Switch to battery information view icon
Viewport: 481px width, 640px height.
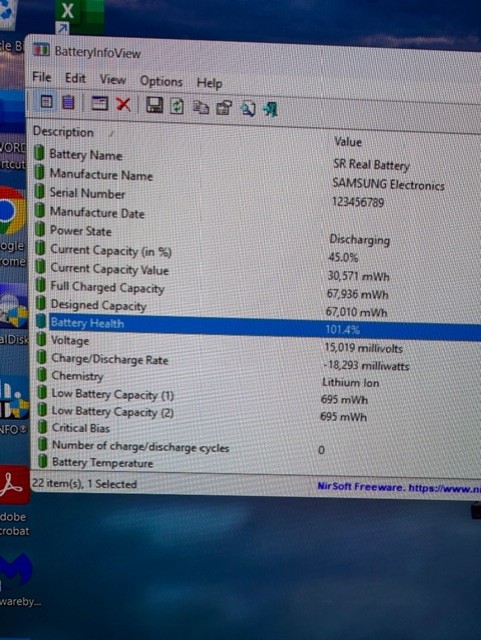pyautogui.click(x=46, y=101)
